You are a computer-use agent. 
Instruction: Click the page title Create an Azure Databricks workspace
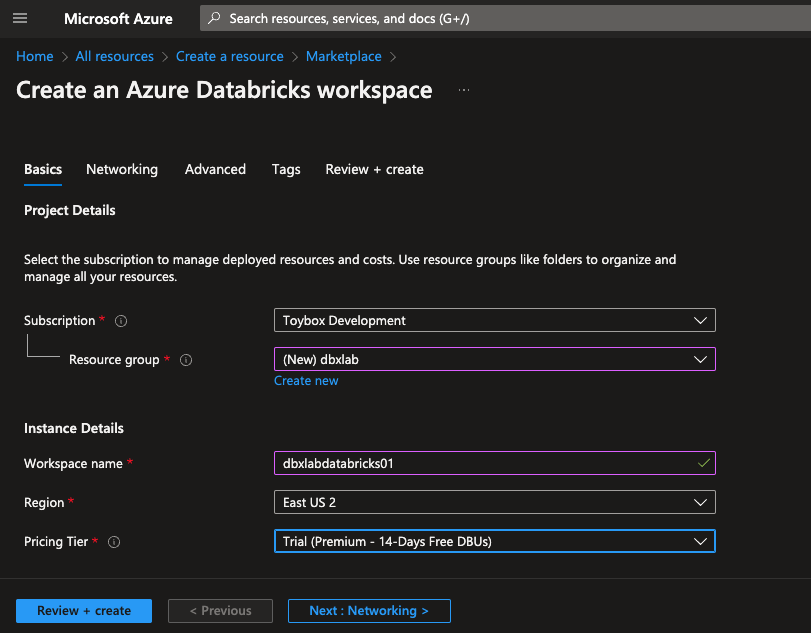[x=224, y=90]
